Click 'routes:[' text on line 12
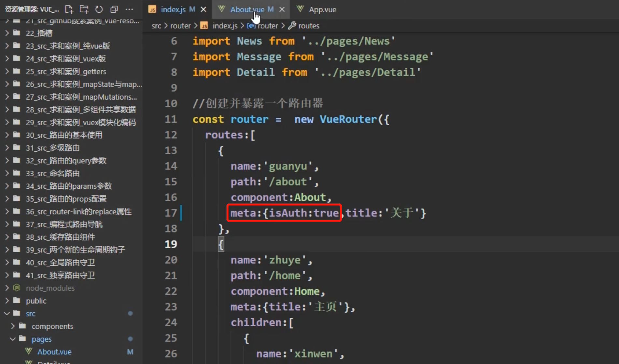619x364 pixels. click(x=230, y=135)
